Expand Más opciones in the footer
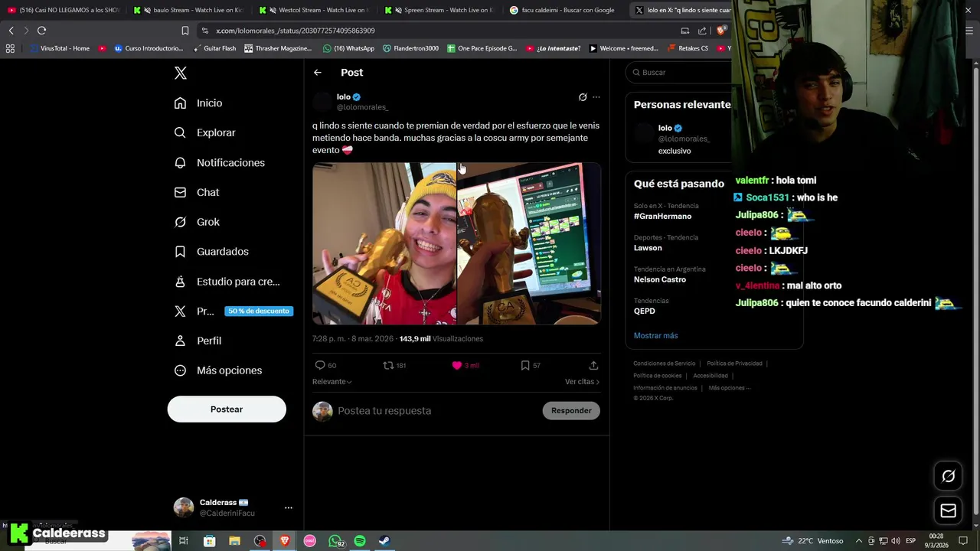980x551 pixels. [729, 388]
